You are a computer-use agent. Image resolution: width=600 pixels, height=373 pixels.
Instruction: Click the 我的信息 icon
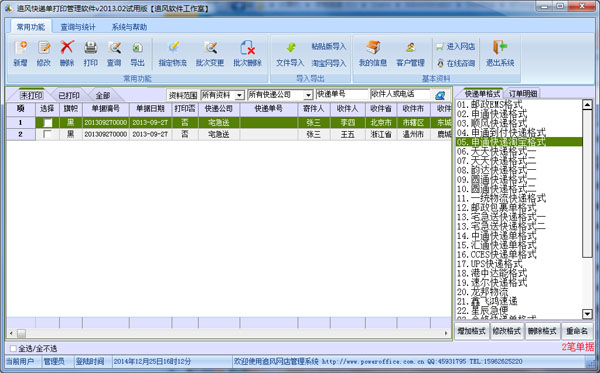coord(373,47)
